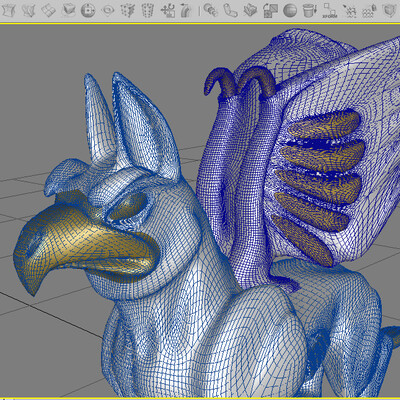Choose the dotted lattice cube icon
Viewport: 400px width, 400px height.
pos(127,10)
